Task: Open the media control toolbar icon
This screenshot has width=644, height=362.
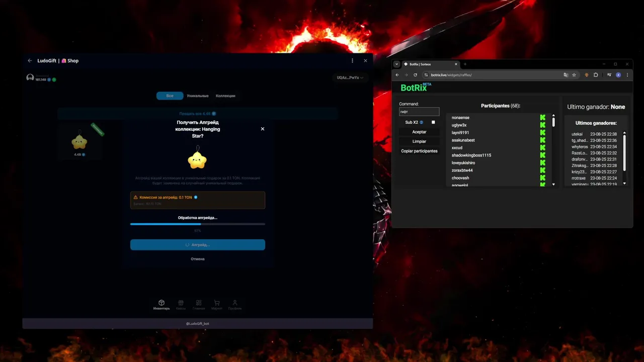Action: point(609,75)
